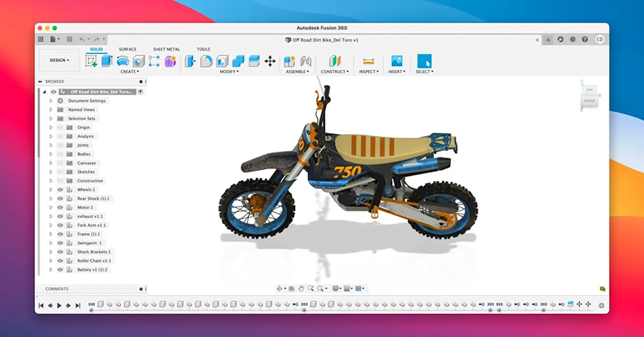Toggle visibility of Wheels:1
Screen dimensions: 644x337
click(60, 190)
